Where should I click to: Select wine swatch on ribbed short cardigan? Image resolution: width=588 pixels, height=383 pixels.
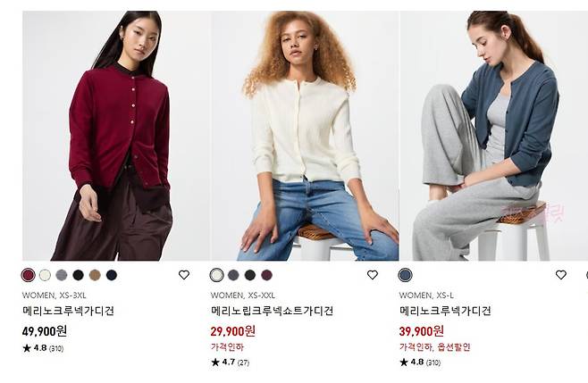[266, 275]
